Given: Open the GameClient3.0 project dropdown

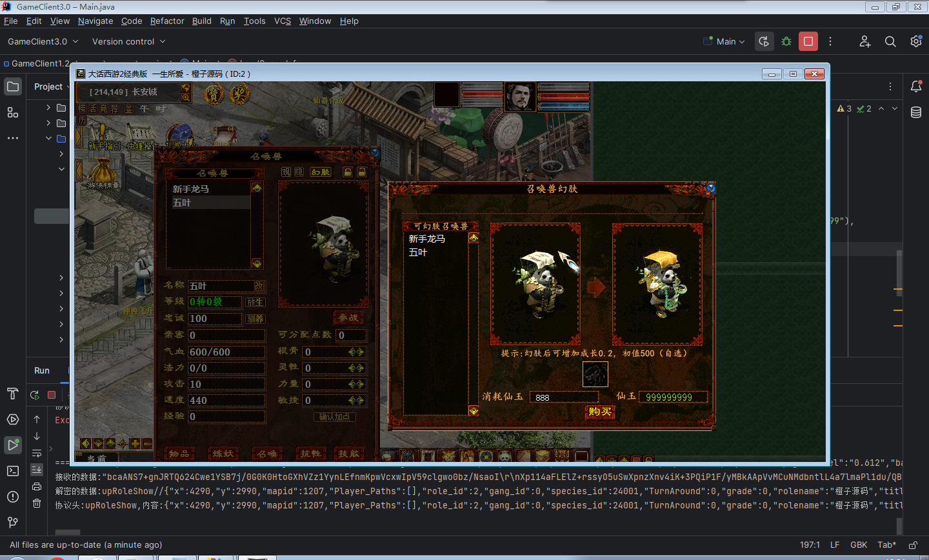Looking at the screenshot, I should (43, 41).
